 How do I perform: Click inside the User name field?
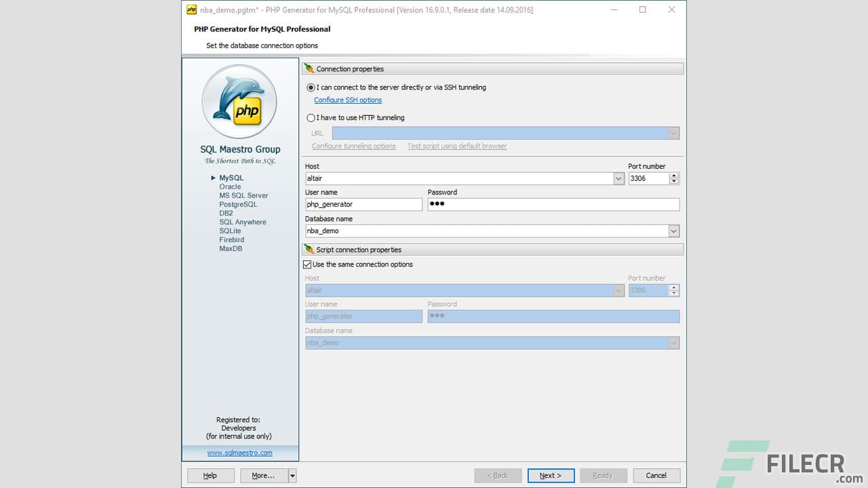pos(363,204)
